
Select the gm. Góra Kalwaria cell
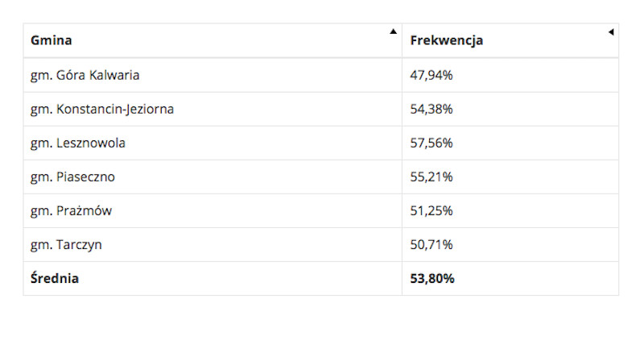point(213,75)
